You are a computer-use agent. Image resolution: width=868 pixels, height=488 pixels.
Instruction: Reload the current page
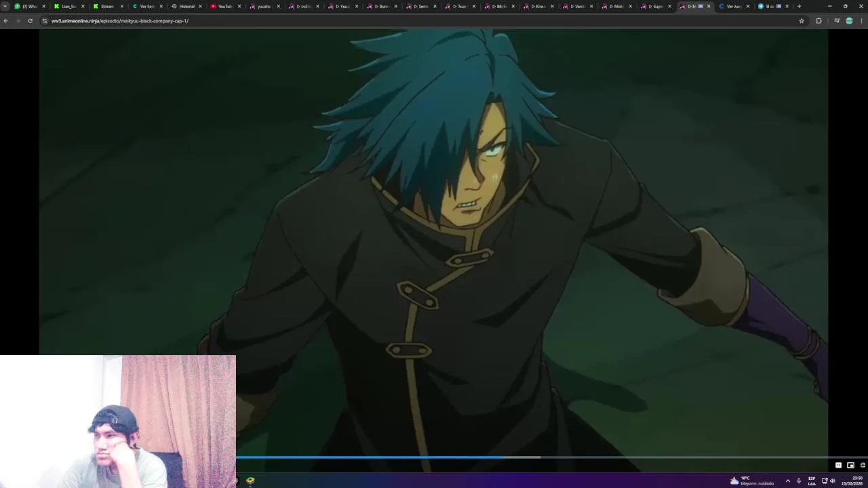30,21
